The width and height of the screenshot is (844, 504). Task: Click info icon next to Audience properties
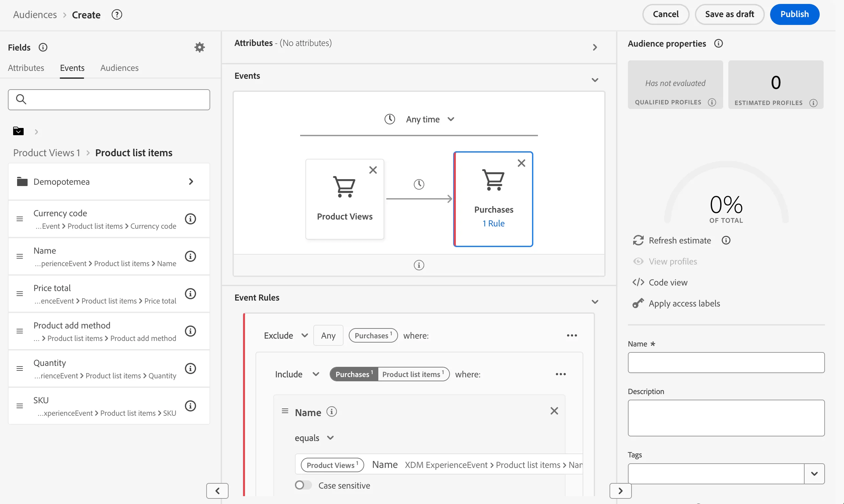coord(718,43)
